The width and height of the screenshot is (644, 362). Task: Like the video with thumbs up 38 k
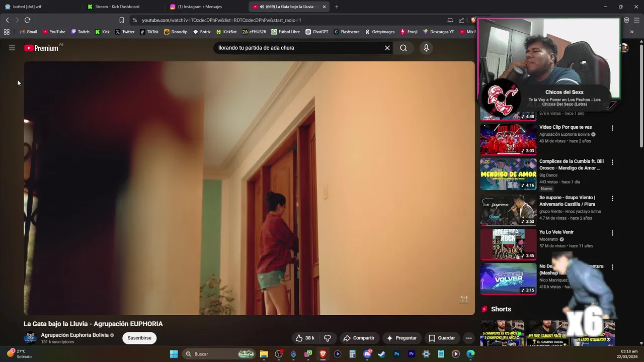pyautogui.click(x=305, y=338)
